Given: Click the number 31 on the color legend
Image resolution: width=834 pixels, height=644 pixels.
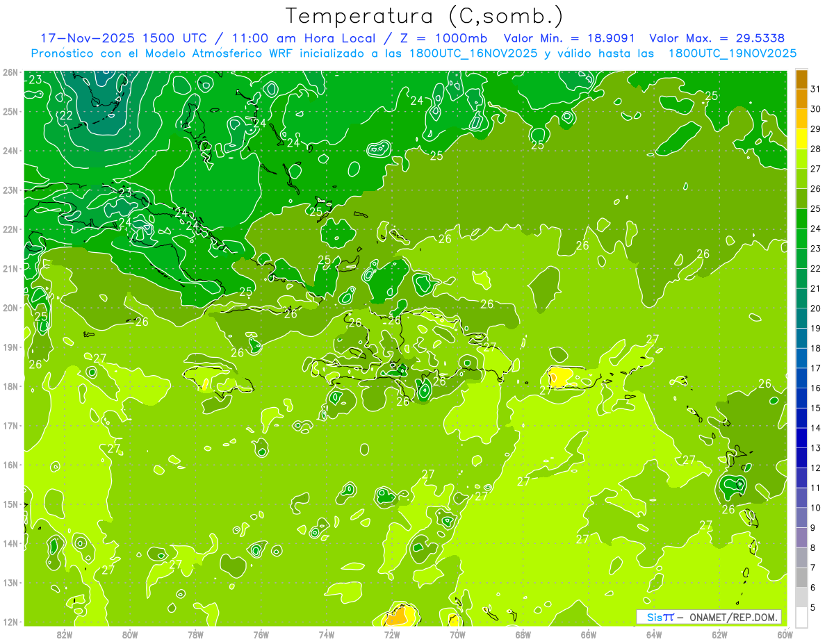Looking at the screenshot, I should pyautogui.click(x=815, y=89).
